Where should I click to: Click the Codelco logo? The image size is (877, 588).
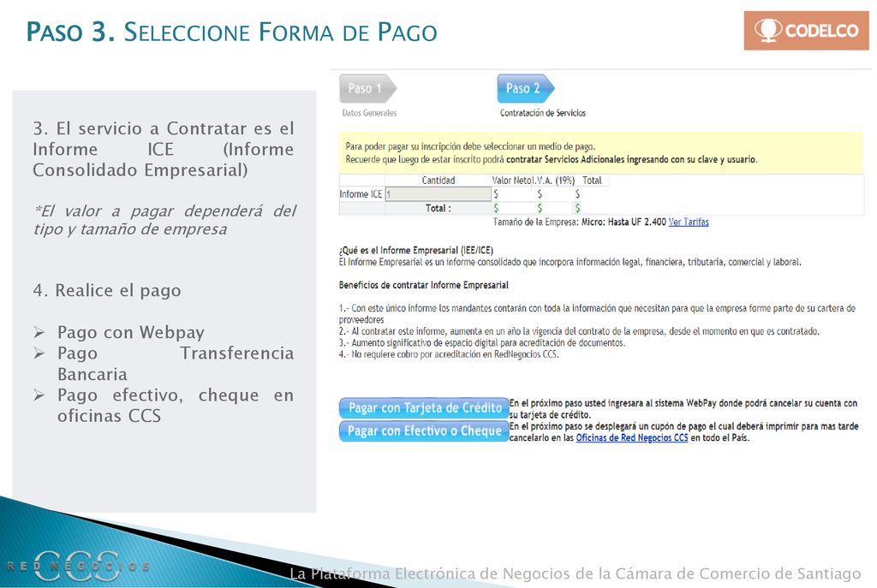[806, 30]
